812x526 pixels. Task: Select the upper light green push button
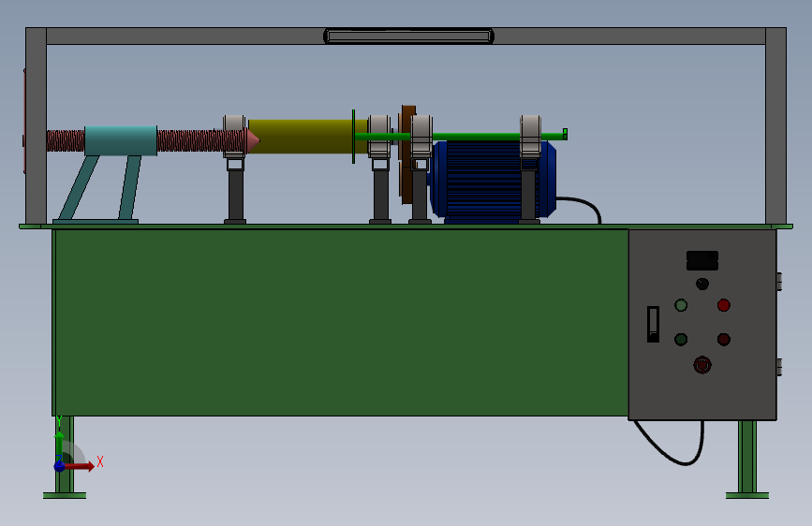(681, 305)
